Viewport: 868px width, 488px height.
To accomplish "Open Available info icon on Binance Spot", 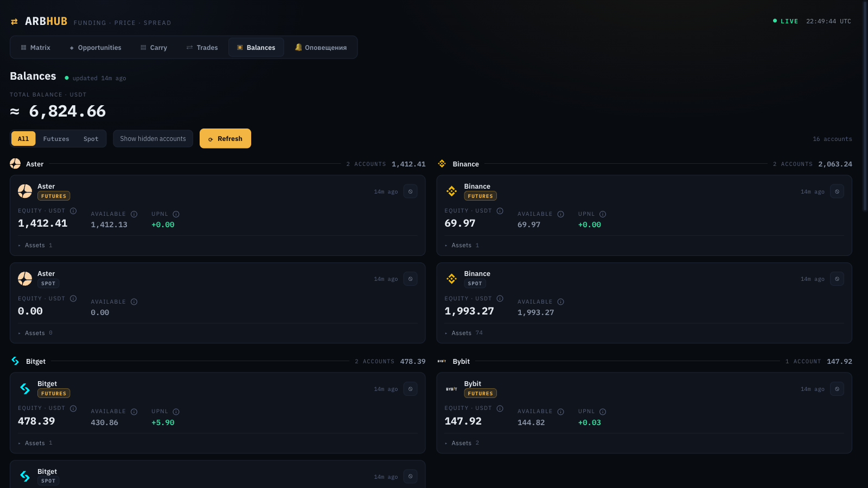I will 561,302.
